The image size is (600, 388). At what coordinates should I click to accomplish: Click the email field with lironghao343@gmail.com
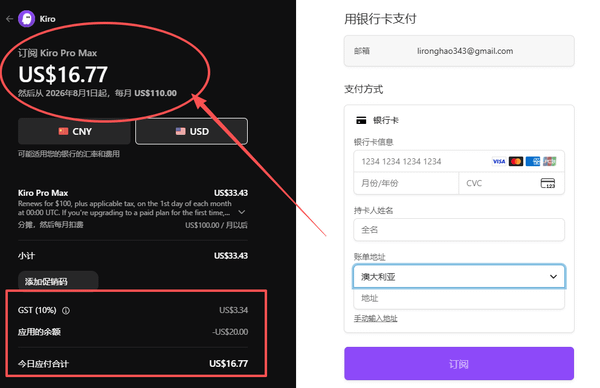(x=459, y=51)
